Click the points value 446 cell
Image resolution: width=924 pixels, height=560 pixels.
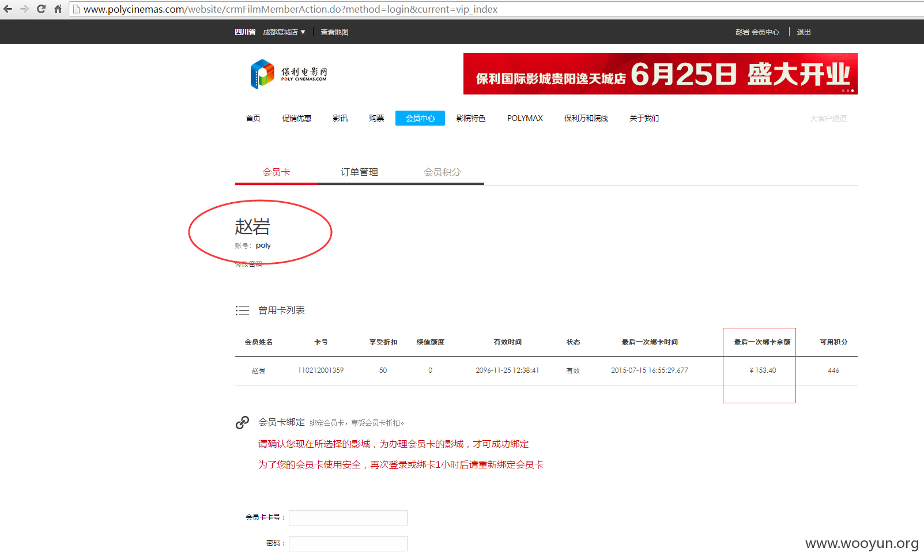click(834, 370)
